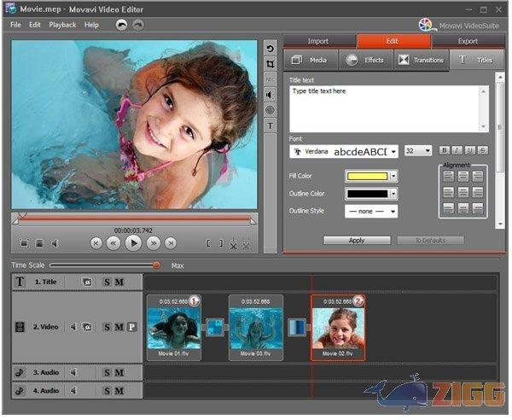This screenshot has height=420, width=512.
Task: Toggle the 4. Audio track speaker
Action: pyautogui.click(x=73, y=391)
